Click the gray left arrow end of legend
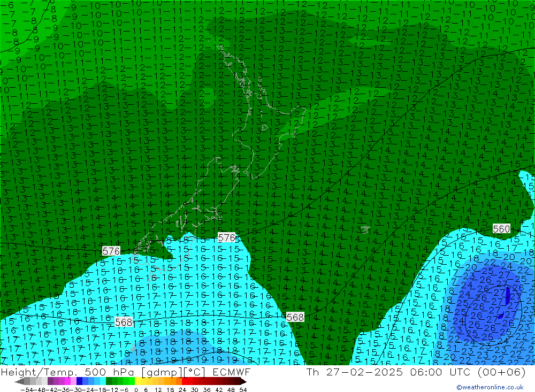The image size is (535, 392). click(19, 381)
